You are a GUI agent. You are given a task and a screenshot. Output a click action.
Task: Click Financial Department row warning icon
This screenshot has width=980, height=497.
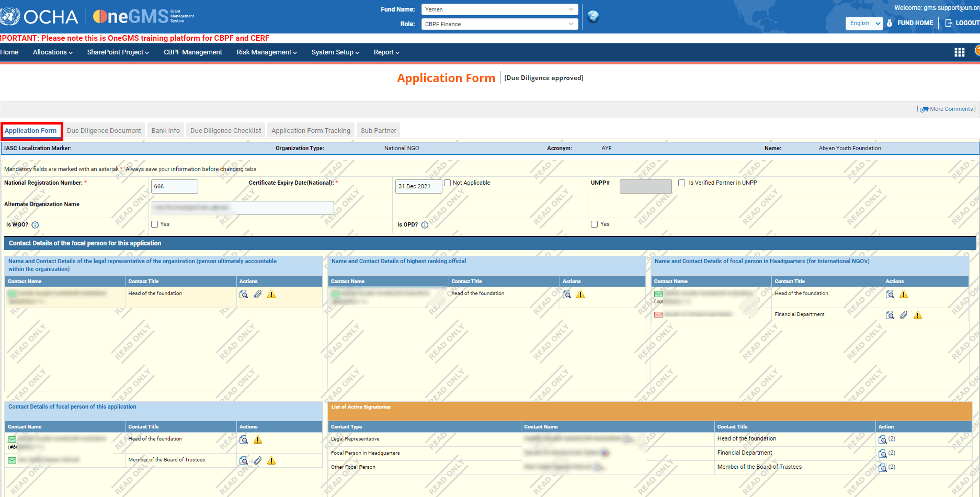(x=918, y=315)
